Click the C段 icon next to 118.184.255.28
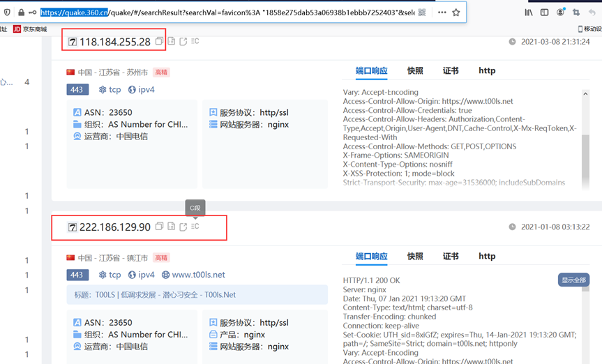Image resolution: width=602 pixels, height=364 pixels. [195, 41]
